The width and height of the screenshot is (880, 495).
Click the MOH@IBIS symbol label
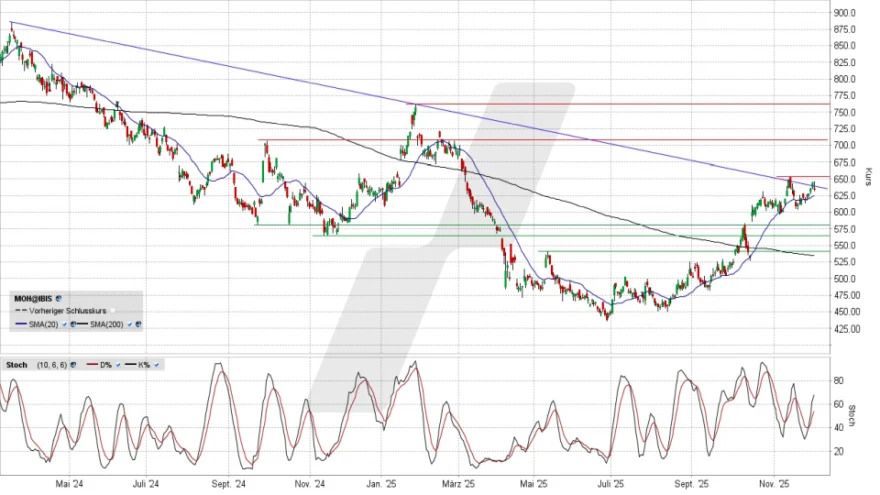point(33,297)
